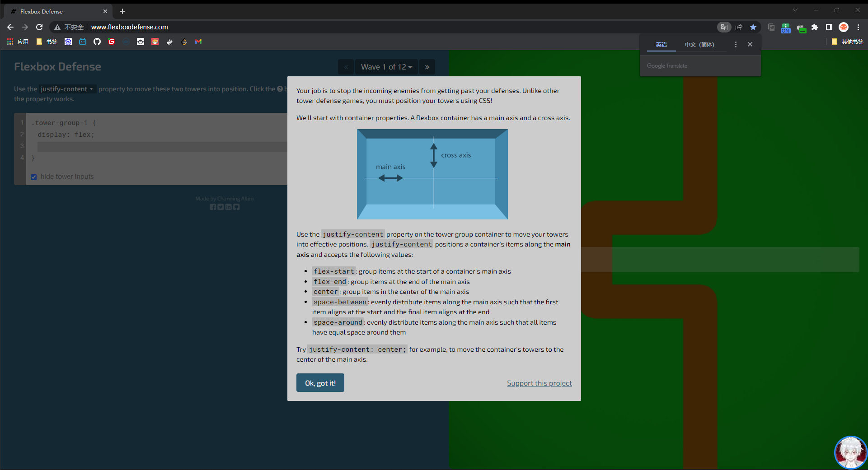The height and width of the screenshot is (470, 868).
Task: Open the Extensions puzzle-piece menu
Action: click(815, 27)
